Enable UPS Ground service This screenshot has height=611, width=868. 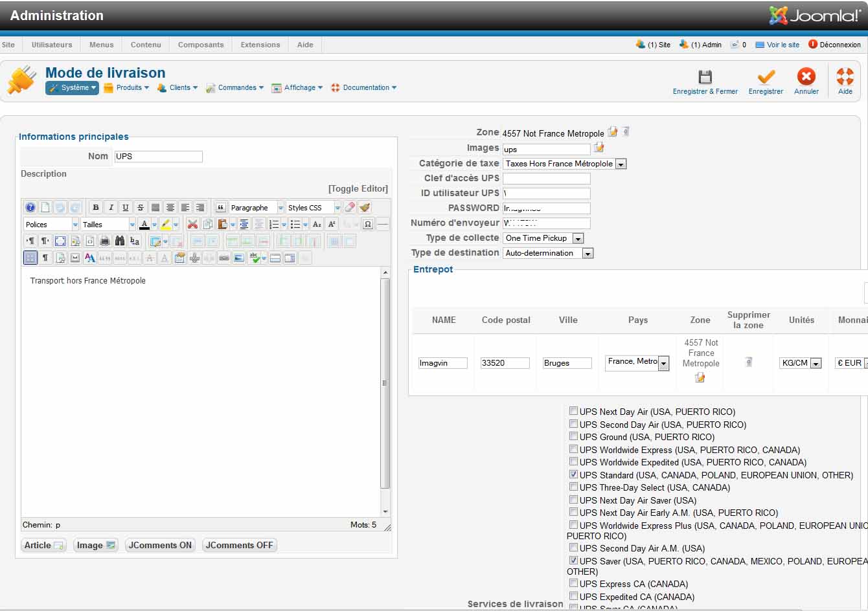(573, 436)
